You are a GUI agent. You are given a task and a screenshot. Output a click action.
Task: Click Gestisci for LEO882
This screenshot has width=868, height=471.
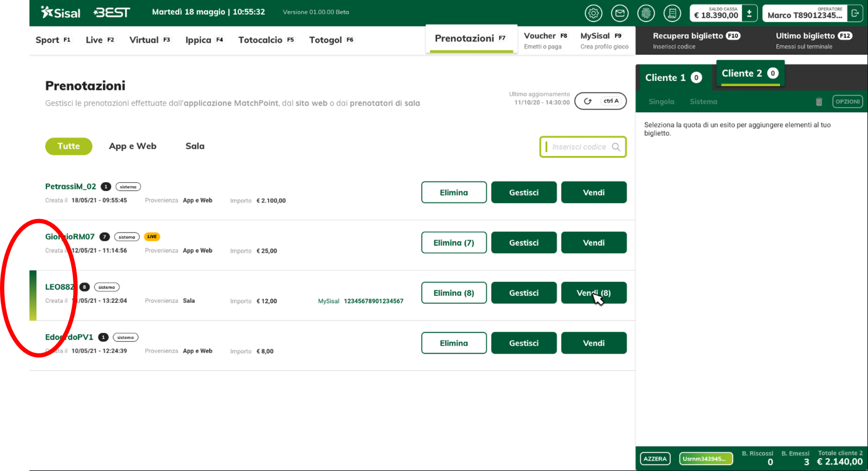pyautogui.click(x=524, y=293)
